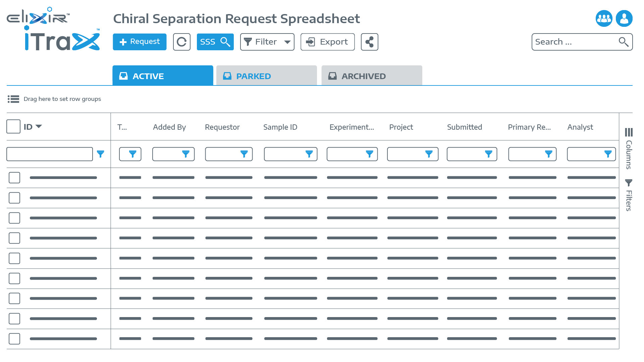Switch to the PARKED tab
Screen dimensions: 644x362
pyautogui.click(x=266, y=76)
